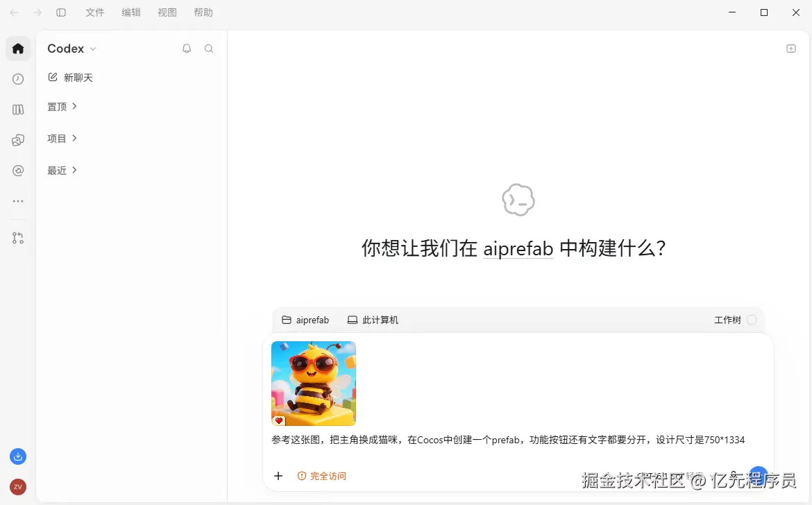Click the Codex title text
Viewport: 812px width, 505px height.
(x=66, y=49)
